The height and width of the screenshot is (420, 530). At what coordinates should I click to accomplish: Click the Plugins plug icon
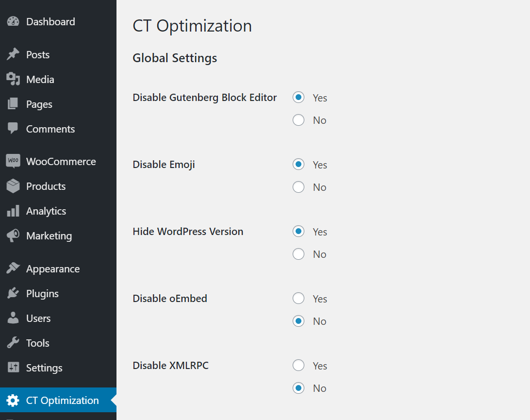pyautogui.click(x=13, y=293)
